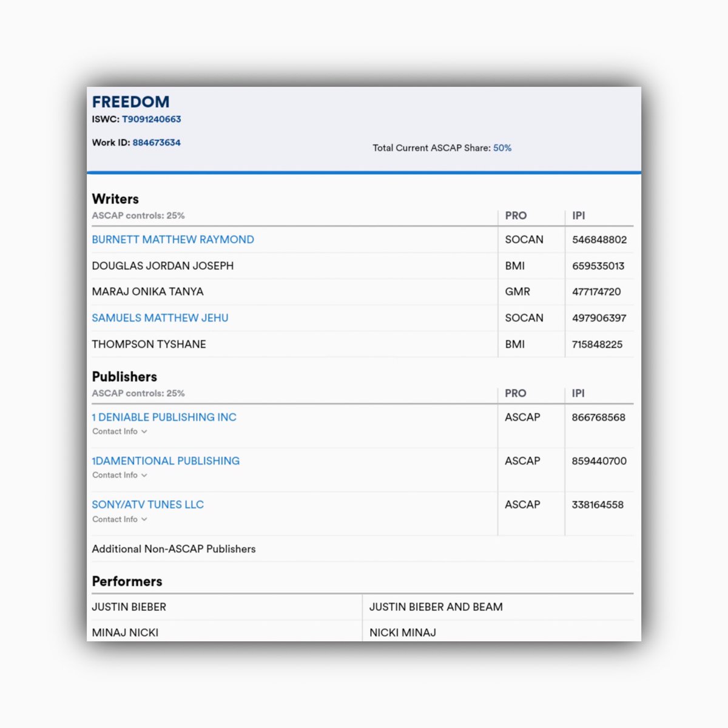Click GMR in MARAJ ONIKA TANYA row

point(517,292)
